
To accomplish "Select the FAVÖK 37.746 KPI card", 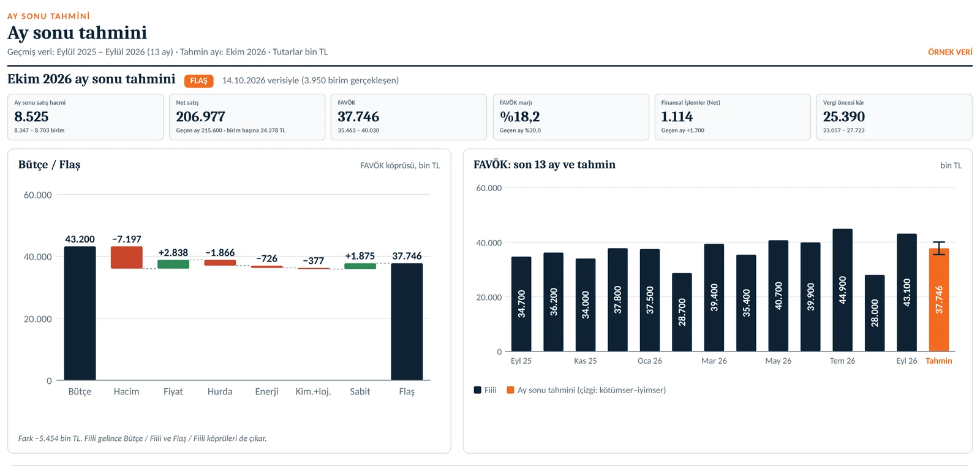I will pyautogui.click(x=409, y=117).
